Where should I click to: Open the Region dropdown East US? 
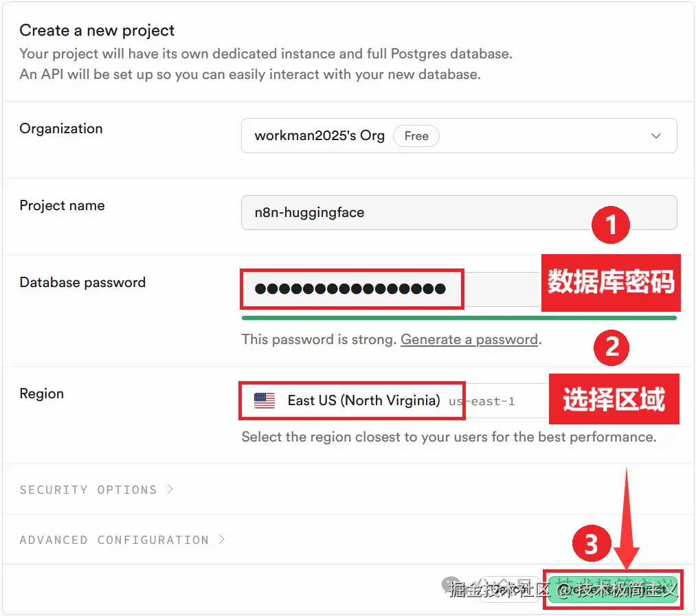(393, 401)
